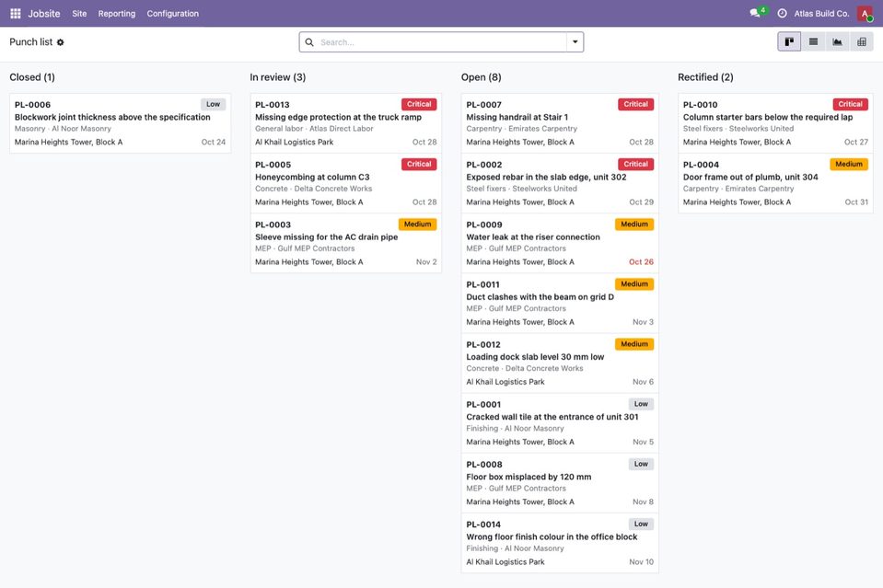
Task: Open the Site menu
Action: click(79, 14)
